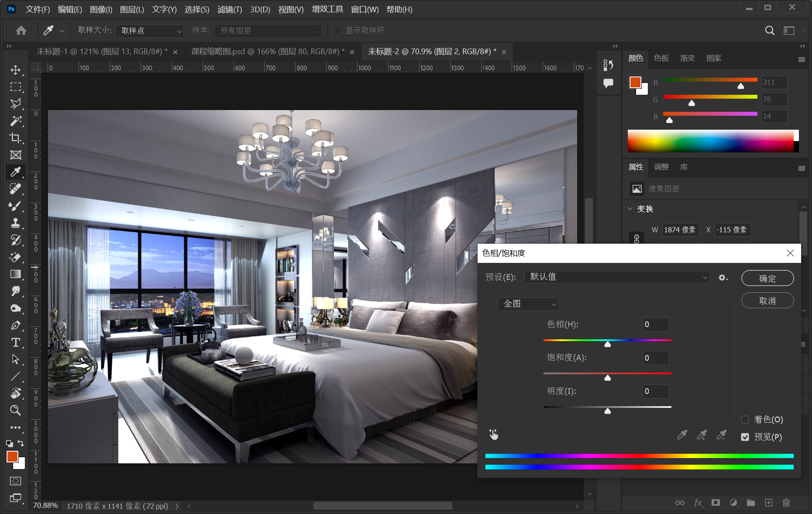The width and height of the screenshot is (812, 514).
Task: Select the Smudge tool
Action: [x=16, y=291]
